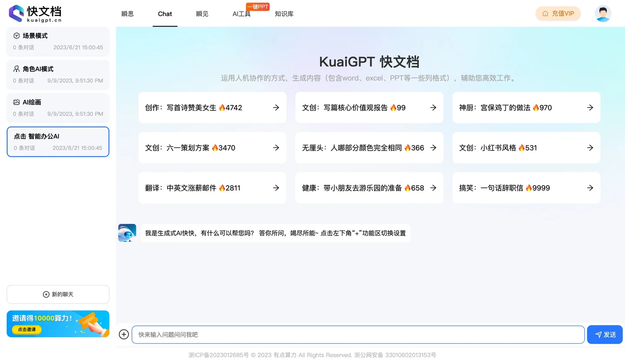The width and height of the screenshot is (625, 364).
Task: Choose prompt 文创：六一策划方案
Action: pyautogui.click(x=212, y=148)
